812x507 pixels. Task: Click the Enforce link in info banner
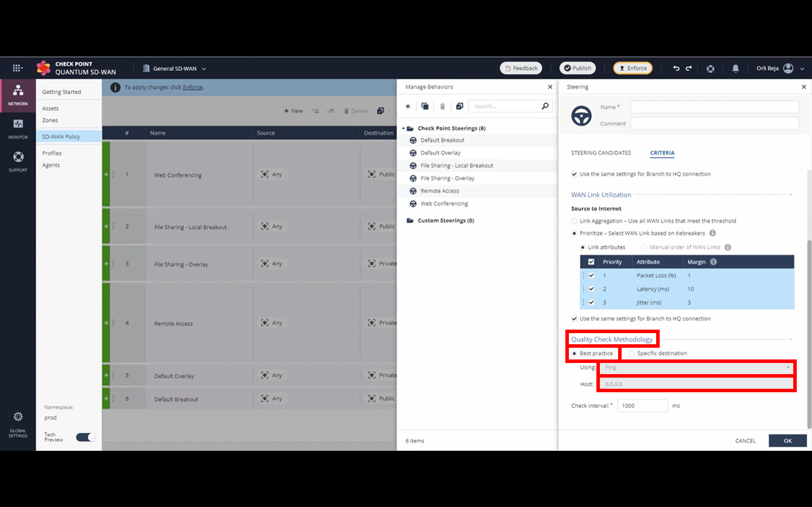192,87
